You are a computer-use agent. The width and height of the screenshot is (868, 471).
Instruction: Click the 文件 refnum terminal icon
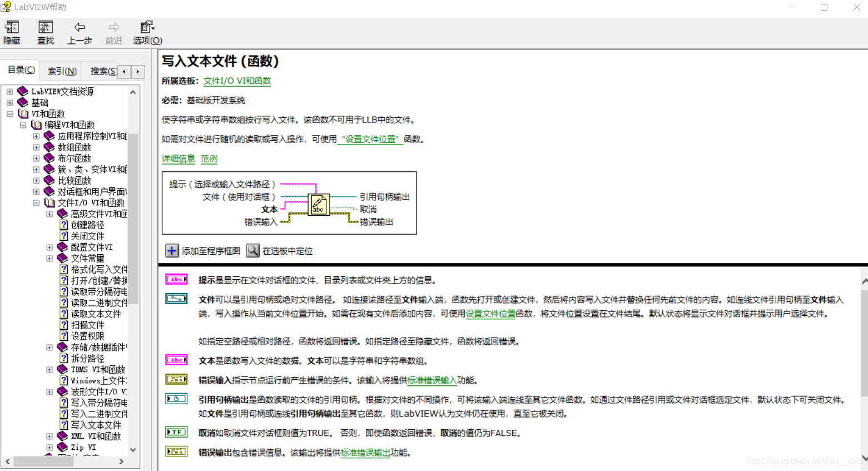(176, 299)
